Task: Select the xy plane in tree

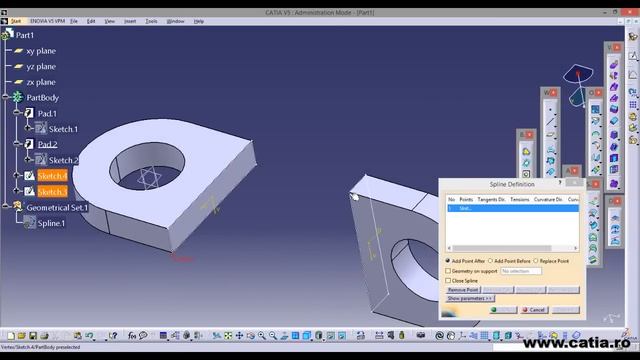Action: [41, 51]
